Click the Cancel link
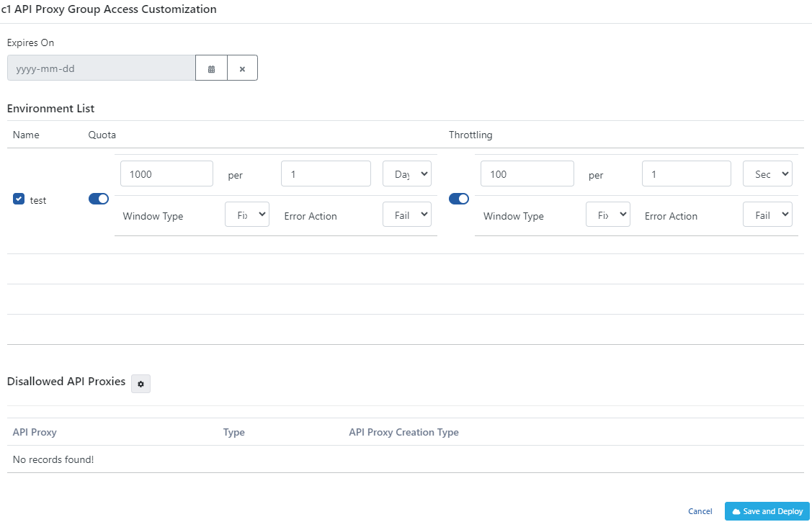The image size is (812, 522). tap(700, 511)
